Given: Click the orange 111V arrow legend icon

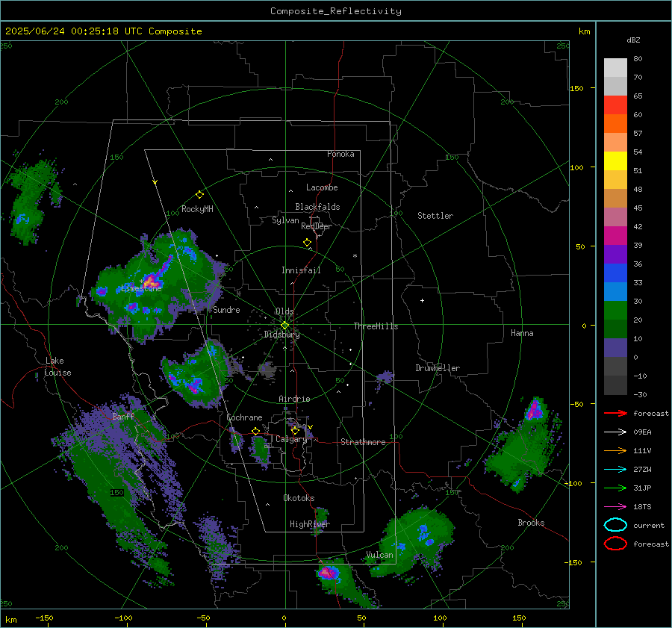Looking at the screenshot, I should click(x=615, y=450).
